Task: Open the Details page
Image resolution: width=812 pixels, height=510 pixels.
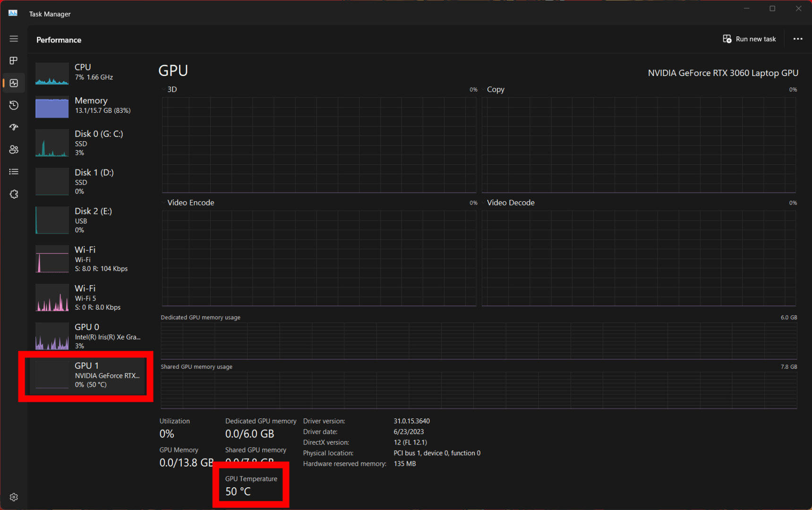Action: (14, 171)
